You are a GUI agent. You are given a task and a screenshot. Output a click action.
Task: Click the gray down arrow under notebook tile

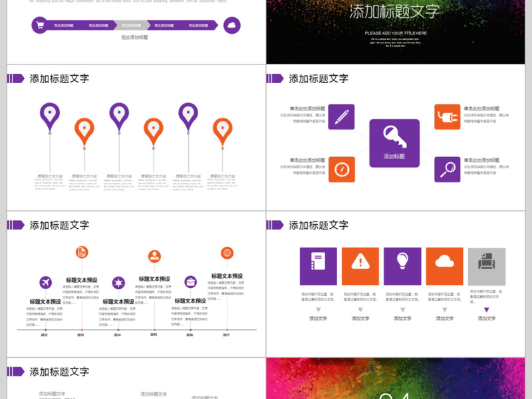tap(318, 310)
